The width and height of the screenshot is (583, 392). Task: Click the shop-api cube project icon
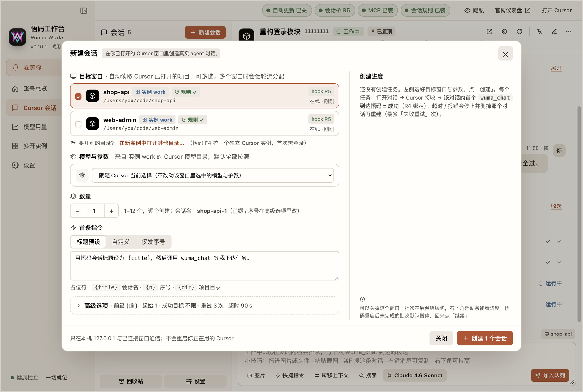point(92,96)
